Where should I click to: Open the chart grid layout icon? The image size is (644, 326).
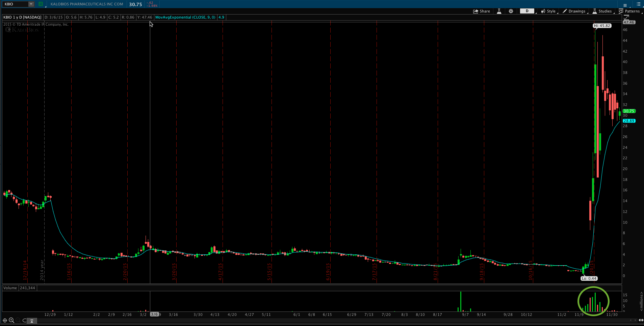(x=625, y=5)
